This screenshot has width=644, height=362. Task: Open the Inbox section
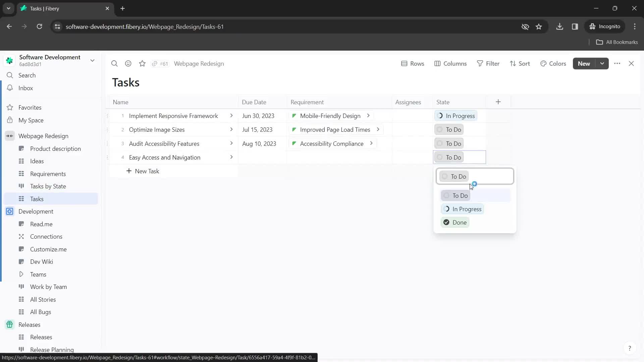point(25,88)
